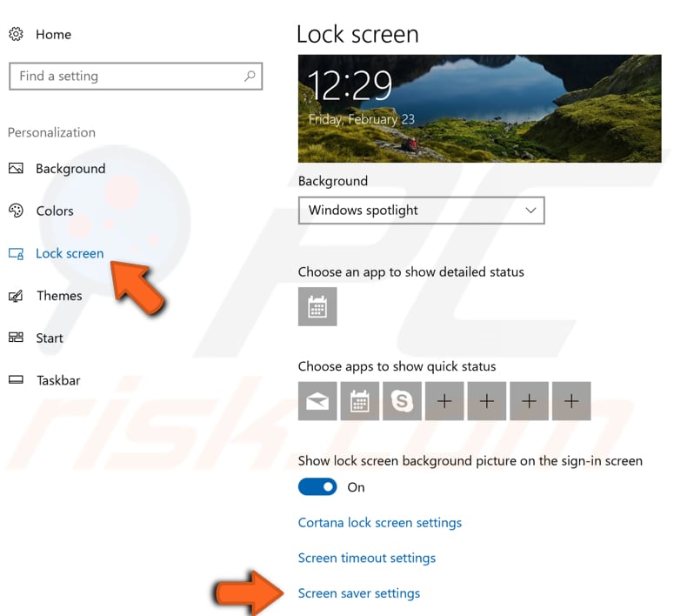Select the Calendar quick status tile
The image size is (687, 616).
360,401
